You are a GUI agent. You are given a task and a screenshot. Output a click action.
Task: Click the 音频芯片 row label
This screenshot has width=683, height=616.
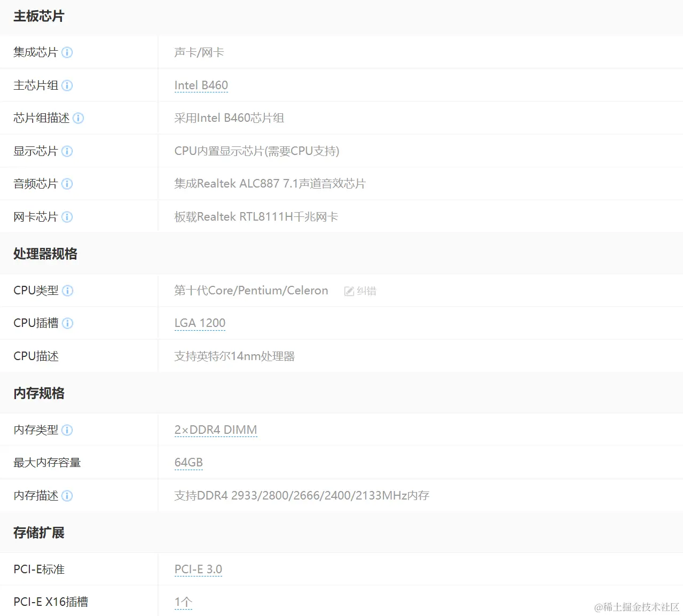tap(36, 184)
